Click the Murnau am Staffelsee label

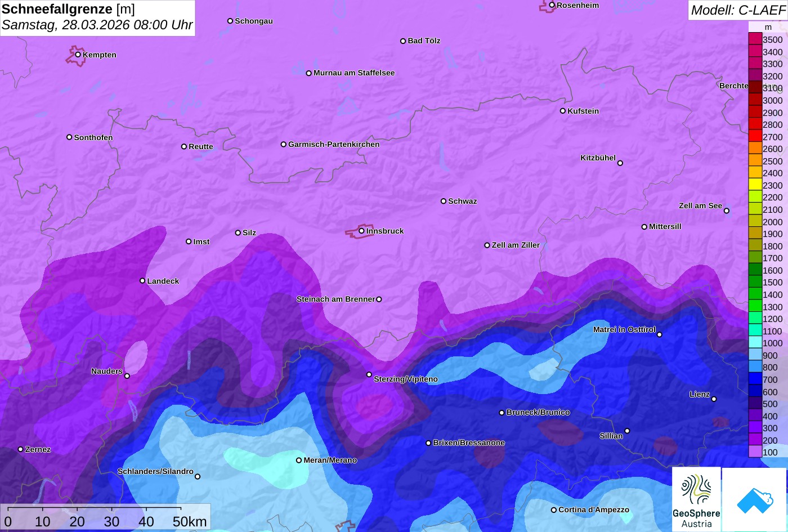354,73
